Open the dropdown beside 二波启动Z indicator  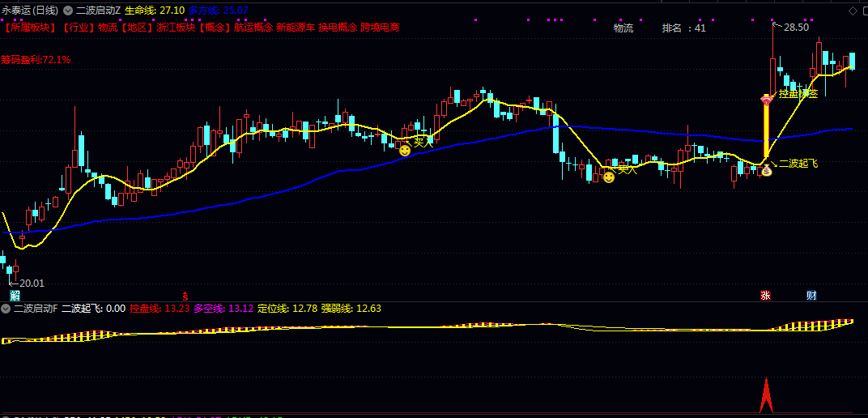click(x=68, y=11)
